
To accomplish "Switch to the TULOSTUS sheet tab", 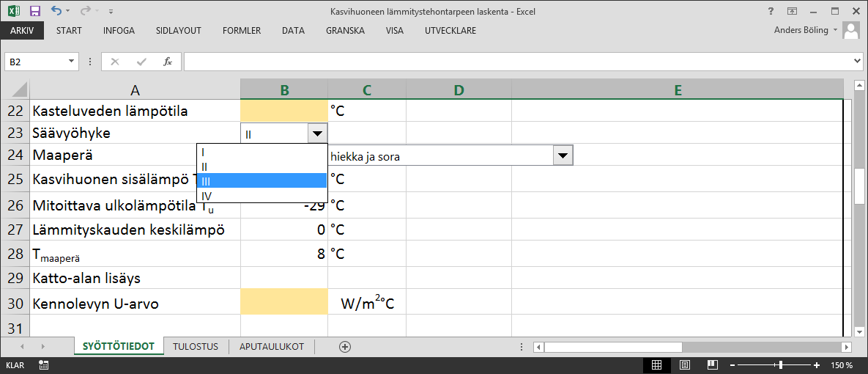I will [x=196, y=346].
